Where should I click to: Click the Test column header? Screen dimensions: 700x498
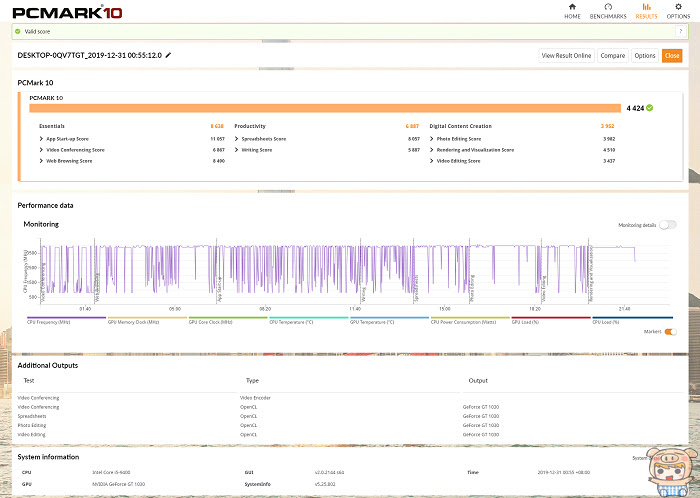click(29, 381)
